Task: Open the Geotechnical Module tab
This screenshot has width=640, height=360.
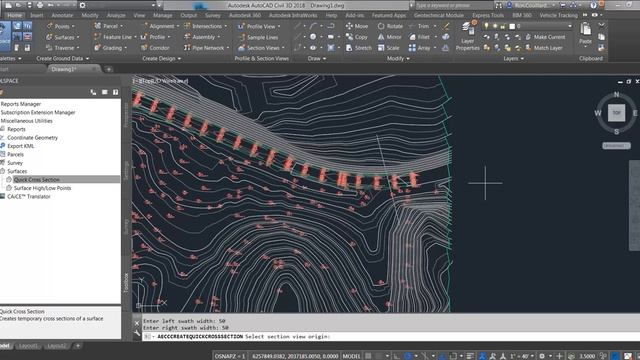Action: pos(438,15)
